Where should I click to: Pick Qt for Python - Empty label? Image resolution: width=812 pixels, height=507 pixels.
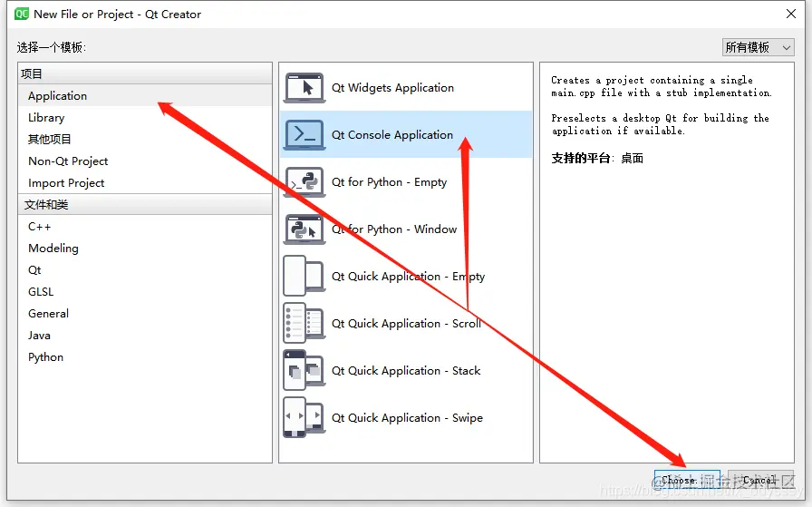pyautogui.click(x=389, y=182)
